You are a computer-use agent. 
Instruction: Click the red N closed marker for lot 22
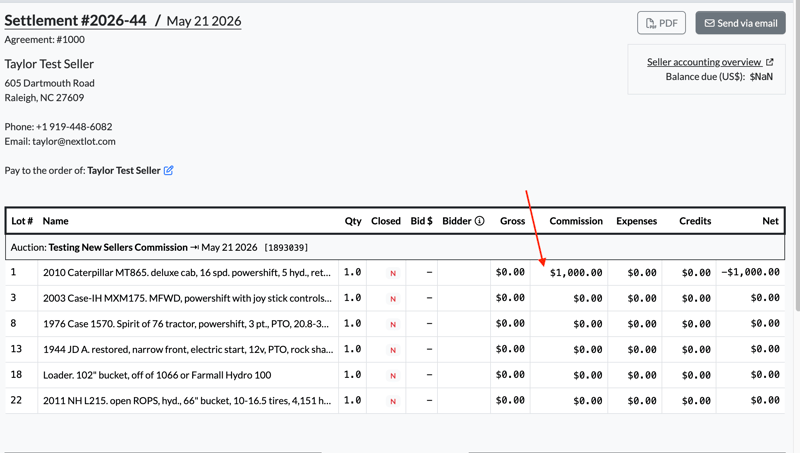click(393, 401)
